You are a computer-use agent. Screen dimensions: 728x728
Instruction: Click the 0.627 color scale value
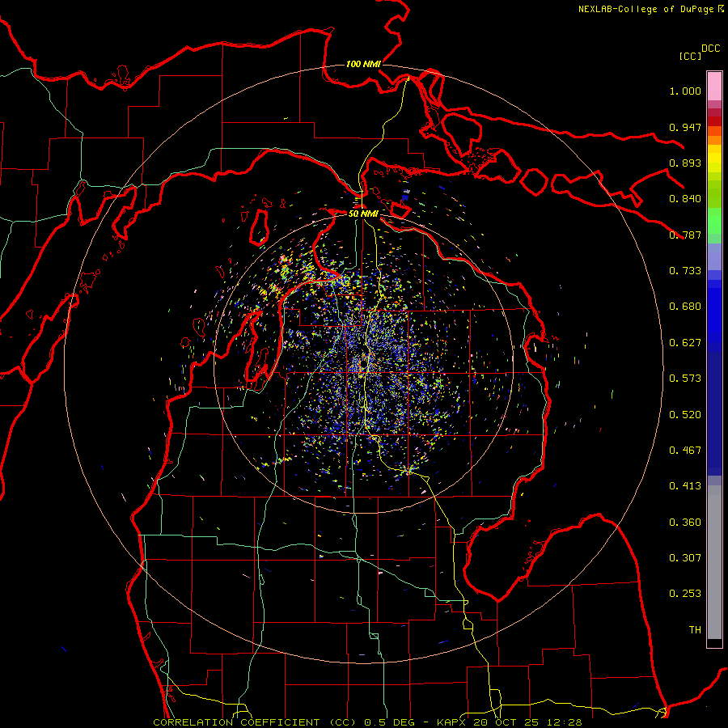[x=685, y=343]
